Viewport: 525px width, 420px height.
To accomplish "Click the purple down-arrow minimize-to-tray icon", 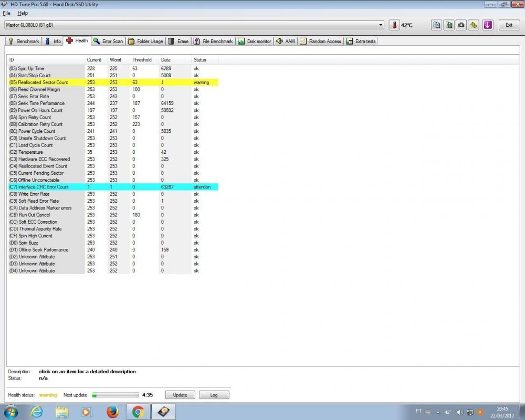I will [488, 25].
